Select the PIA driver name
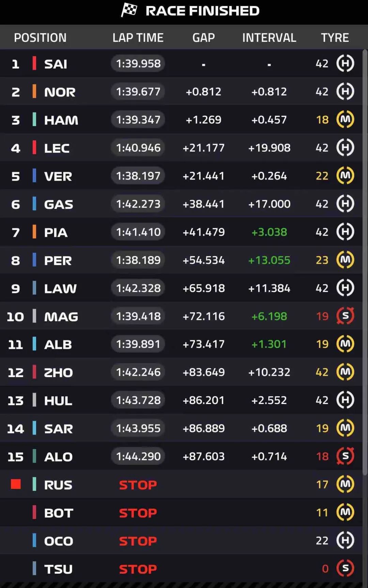The height and width of the screenshot is (588, 368). coord(56,232)
